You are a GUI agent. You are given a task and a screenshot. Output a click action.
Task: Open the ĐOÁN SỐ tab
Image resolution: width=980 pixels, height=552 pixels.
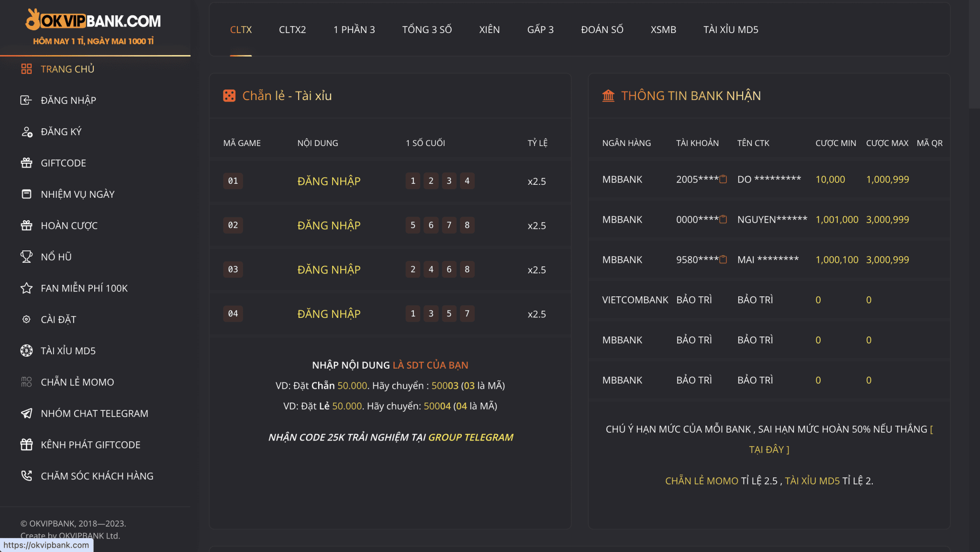point(602,30)
